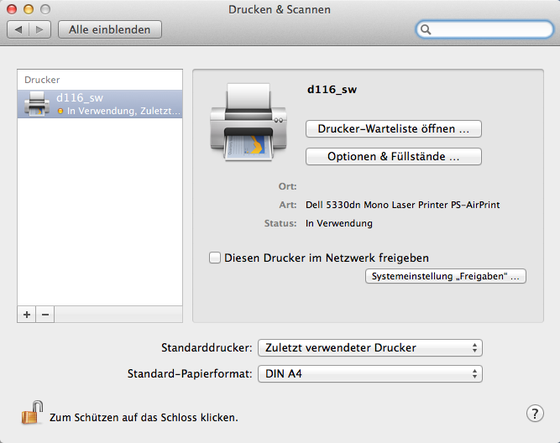The image size is (560, 443).
Task: Click the d116_sw heading in details pane
Action: click(332, 89)
